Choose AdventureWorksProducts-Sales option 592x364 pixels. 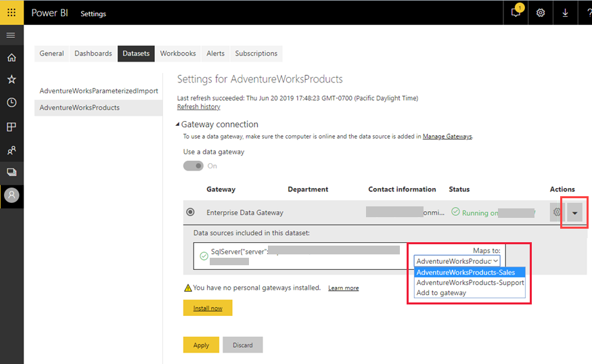[x=470, y=272]
